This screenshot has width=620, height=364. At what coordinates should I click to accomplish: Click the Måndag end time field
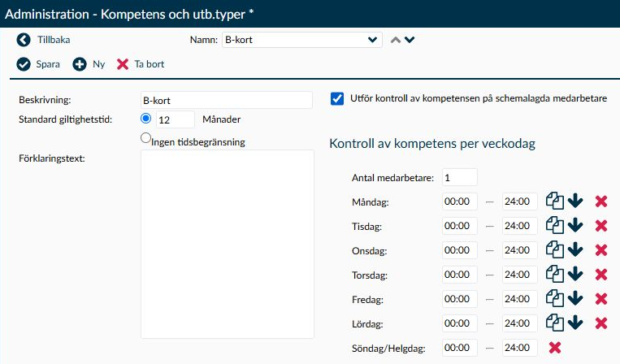(x=520, y=201)
